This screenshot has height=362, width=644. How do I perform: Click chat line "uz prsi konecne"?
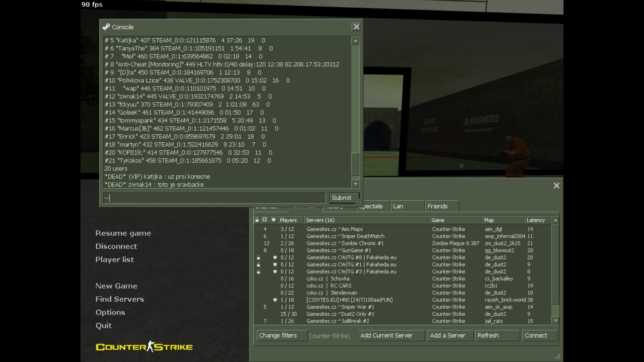coord(157,177)
